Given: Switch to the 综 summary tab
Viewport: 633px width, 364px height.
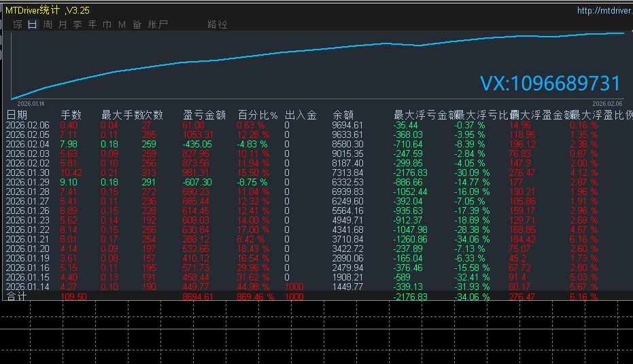Looking at the screenshot, I should (x=18, y=24).
